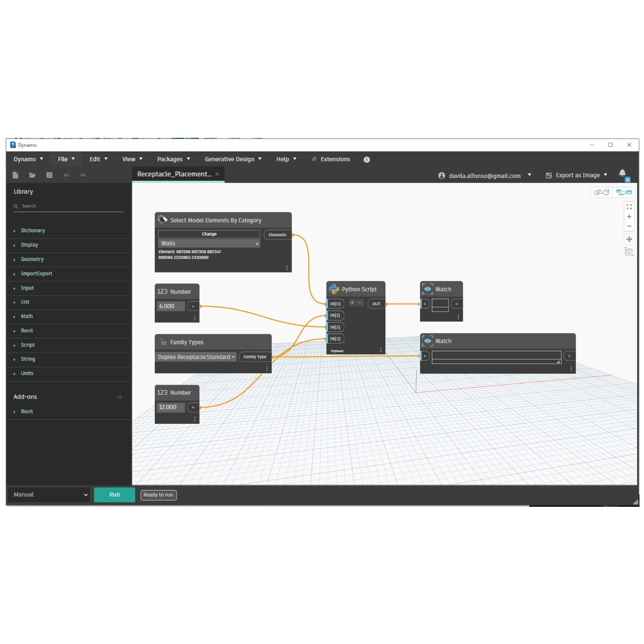Open the Manual run mode dropdown

tap(49, 495)
